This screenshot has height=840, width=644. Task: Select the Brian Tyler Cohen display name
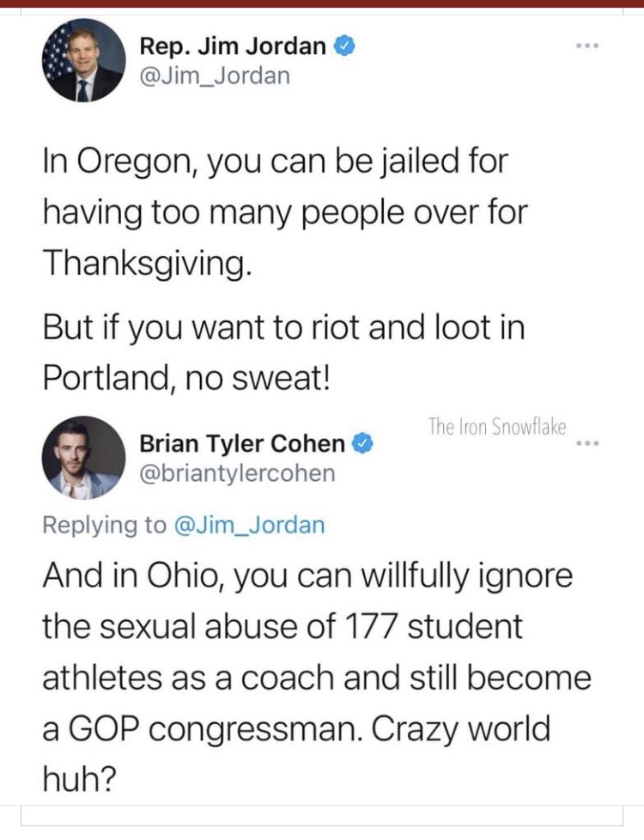242,443
